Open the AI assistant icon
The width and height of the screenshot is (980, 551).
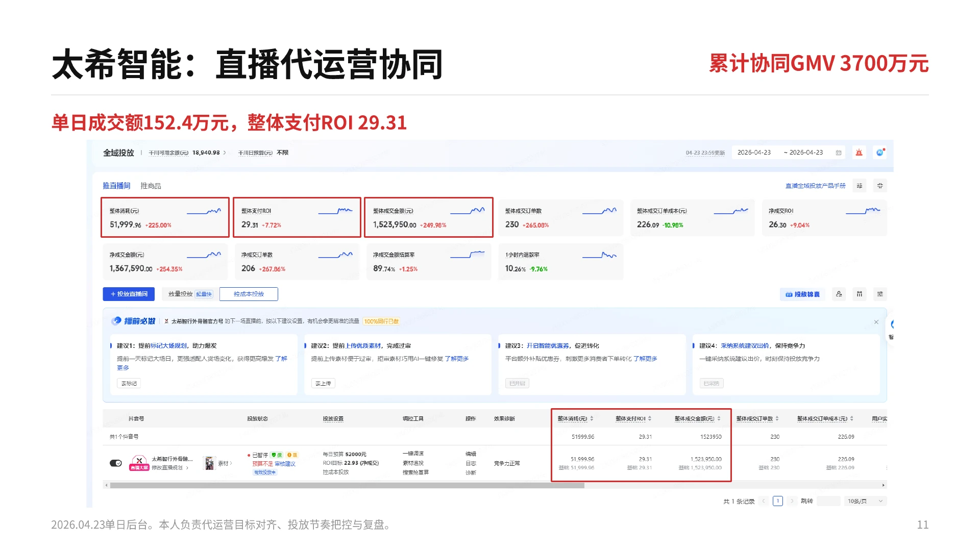(x=880, y=153)
